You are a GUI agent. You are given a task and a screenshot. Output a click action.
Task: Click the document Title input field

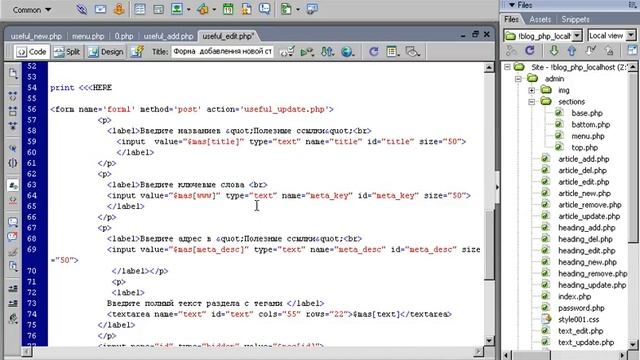(222, 52)
